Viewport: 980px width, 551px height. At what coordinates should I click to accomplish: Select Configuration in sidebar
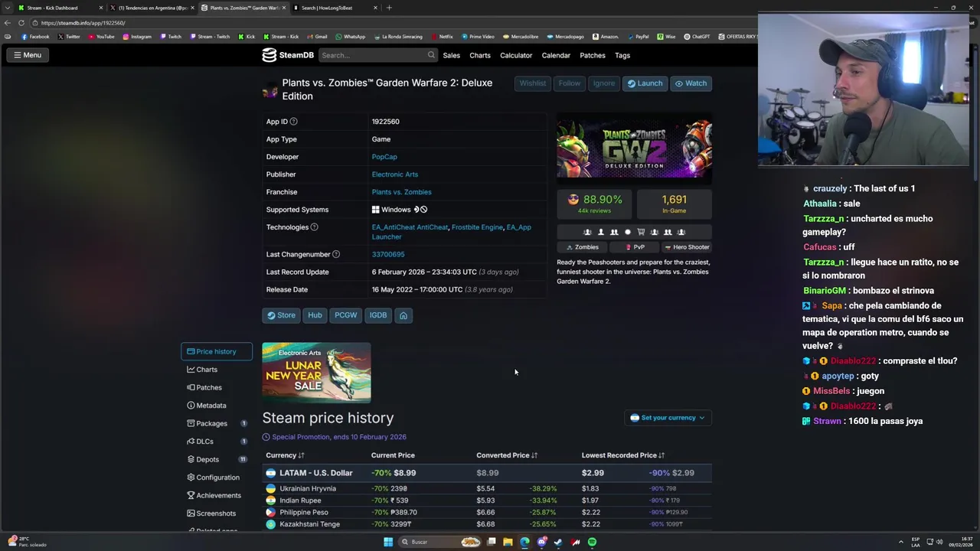pos(217,478)
